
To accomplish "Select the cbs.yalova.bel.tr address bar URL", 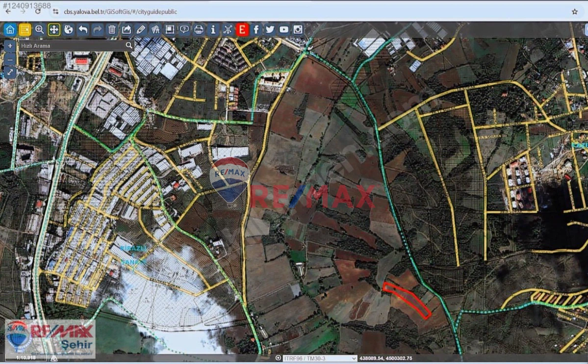I will (120, 12).
